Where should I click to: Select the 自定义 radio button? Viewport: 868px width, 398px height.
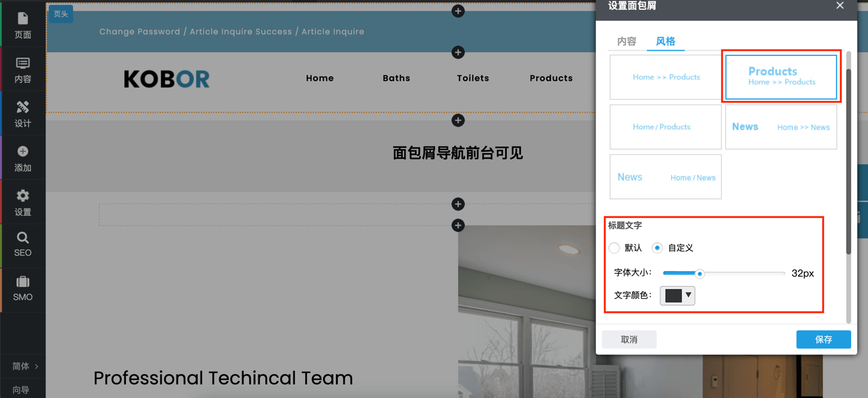(657, 248)
